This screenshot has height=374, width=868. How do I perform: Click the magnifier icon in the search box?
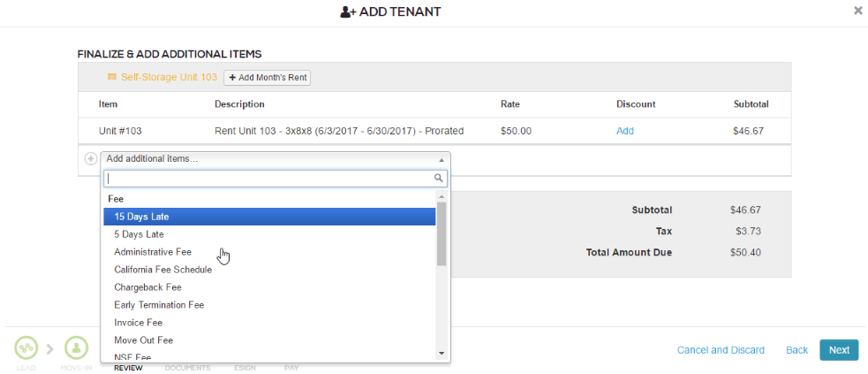click(x=439, y=178)
